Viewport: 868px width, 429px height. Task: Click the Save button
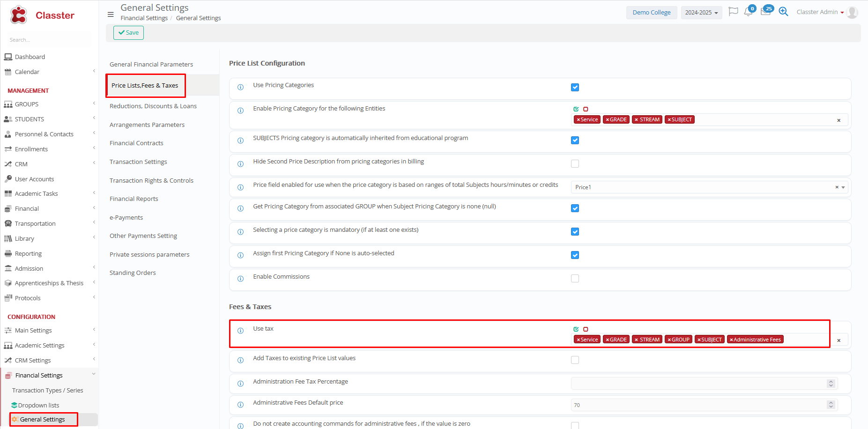click(x=128, y=33)
